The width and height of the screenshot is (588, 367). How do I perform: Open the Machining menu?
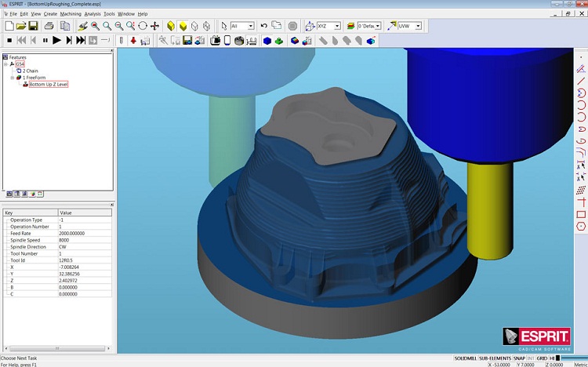coord(71,14)
